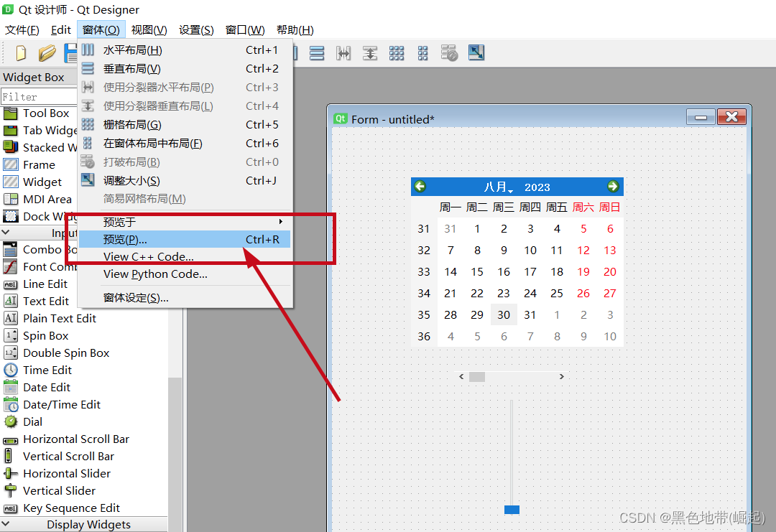This screenshot has height=532, width=776.
Task: Select the Horizontal Scroll Bar widget
Action: coord(75,439)
